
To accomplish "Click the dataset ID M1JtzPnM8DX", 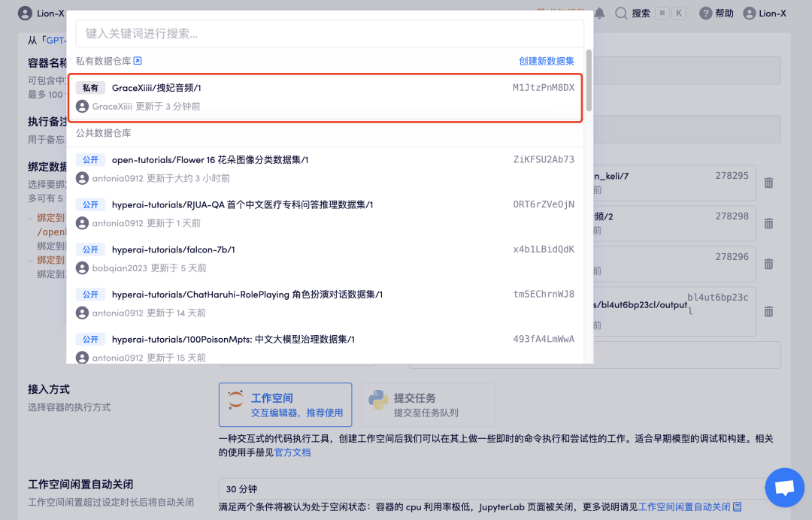I will pyautogui.click(x=544, y=87).
